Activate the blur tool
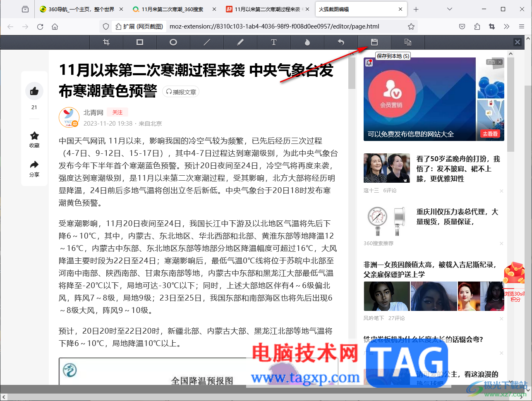 (307, 42)
